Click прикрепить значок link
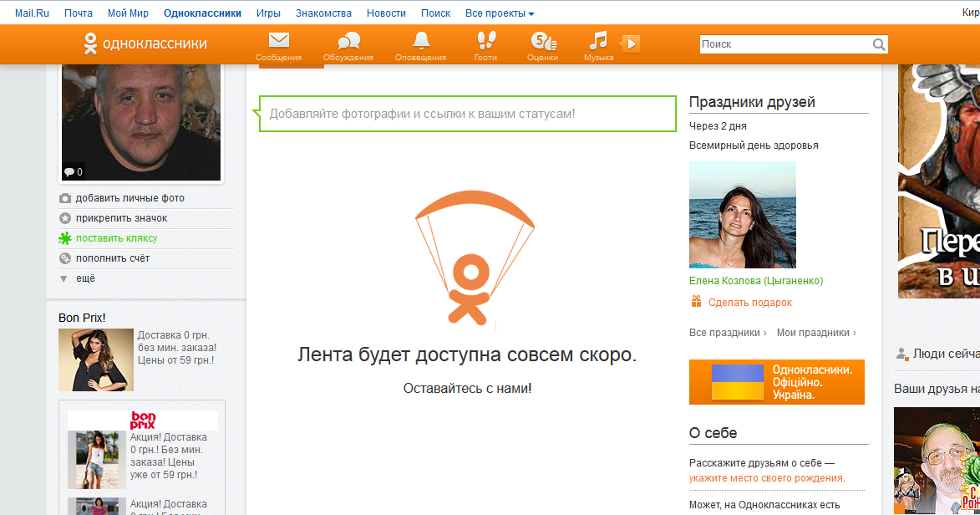980x515 pixels. 122,218
